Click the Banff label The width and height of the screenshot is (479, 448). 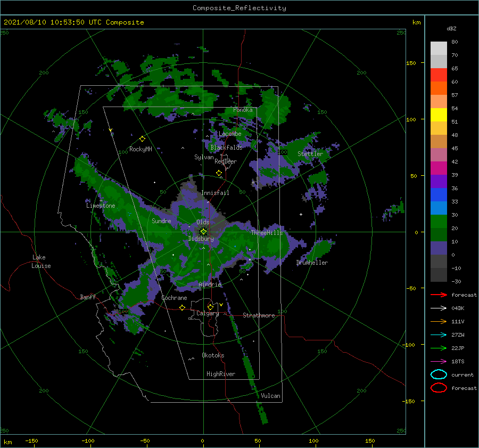pos(88,297)
